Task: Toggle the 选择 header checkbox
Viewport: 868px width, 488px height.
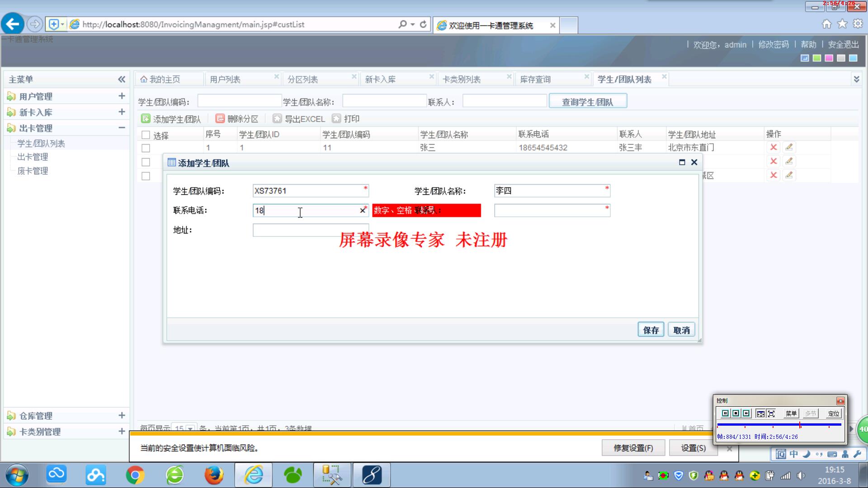Action: point(146,135)
